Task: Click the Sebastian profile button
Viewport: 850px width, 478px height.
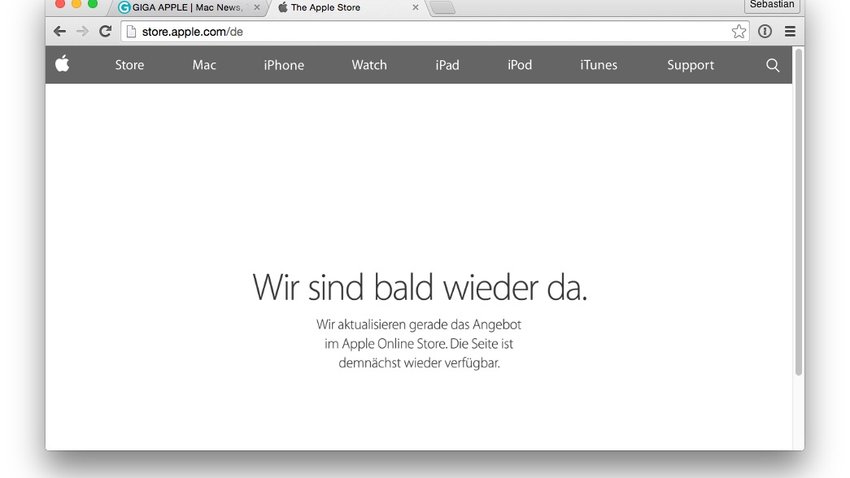Action: pyautogui.click(x=772, y=5)
